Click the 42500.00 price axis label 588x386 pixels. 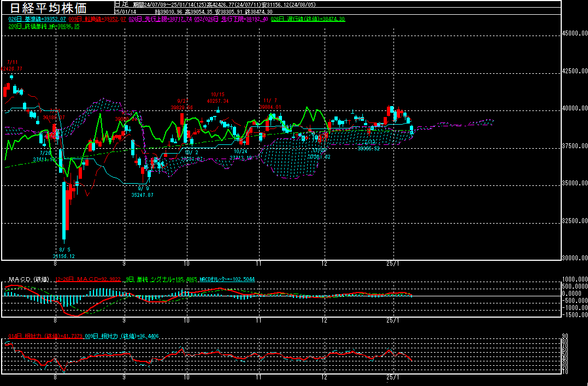pos(575,71)
